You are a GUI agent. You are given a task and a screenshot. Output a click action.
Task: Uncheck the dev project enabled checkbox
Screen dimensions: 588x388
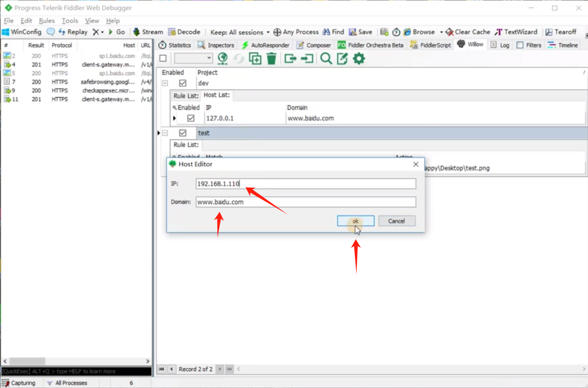183,83
